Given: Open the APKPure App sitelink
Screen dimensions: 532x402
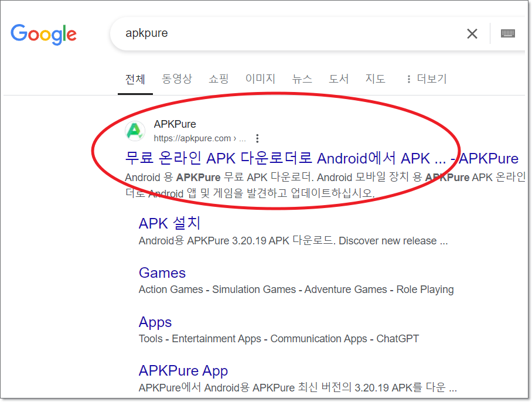Looking at the screenshot, I should (x=183, y=371).
